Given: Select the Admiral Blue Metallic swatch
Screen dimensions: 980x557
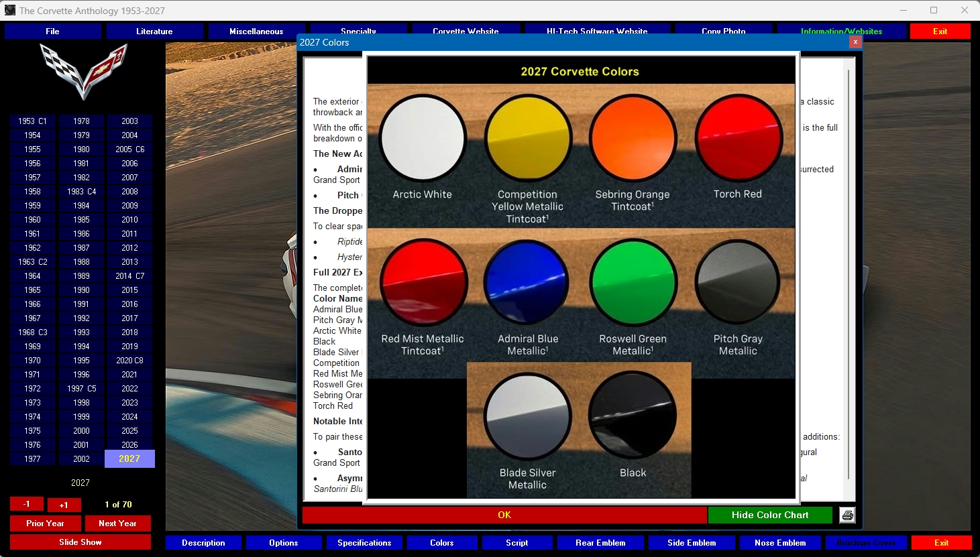Looking at the screenshot, I should (x=527, y=283).
